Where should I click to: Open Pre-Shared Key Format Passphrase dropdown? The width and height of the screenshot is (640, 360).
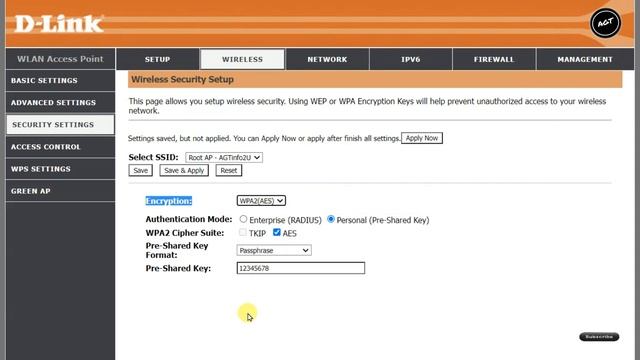[274, 250]
